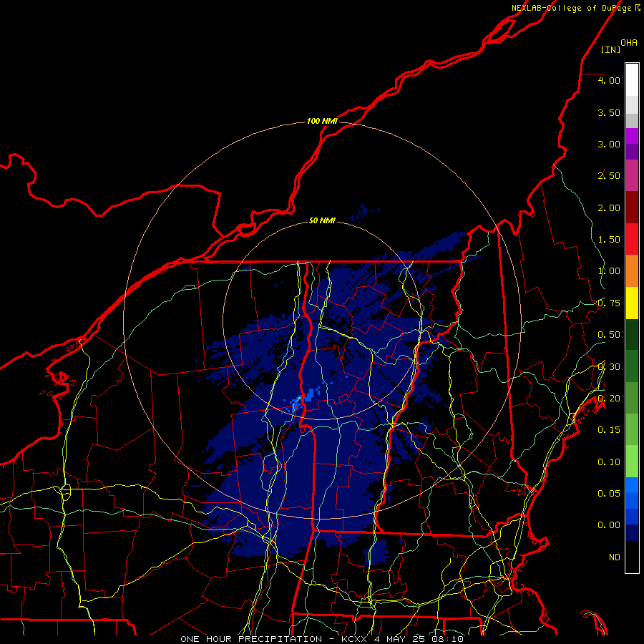Image resolution: width=644 pixels, height=644 pixels.
Task: Click the 0.00 legend value
Action: pyautogui.click(x=609, y=525)
